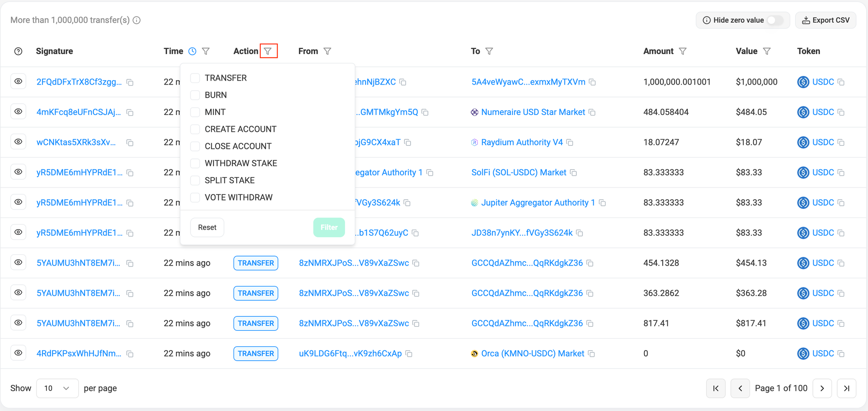Go to the previous page
Image resolution: width=868 pixels, height=411 pixels.
pos(740,388)
